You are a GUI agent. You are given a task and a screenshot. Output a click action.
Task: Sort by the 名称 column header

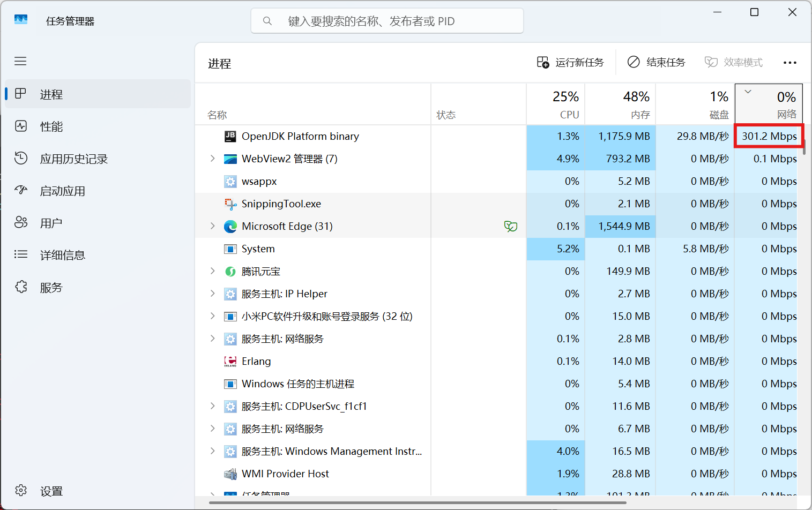click(x=313, y=104)
